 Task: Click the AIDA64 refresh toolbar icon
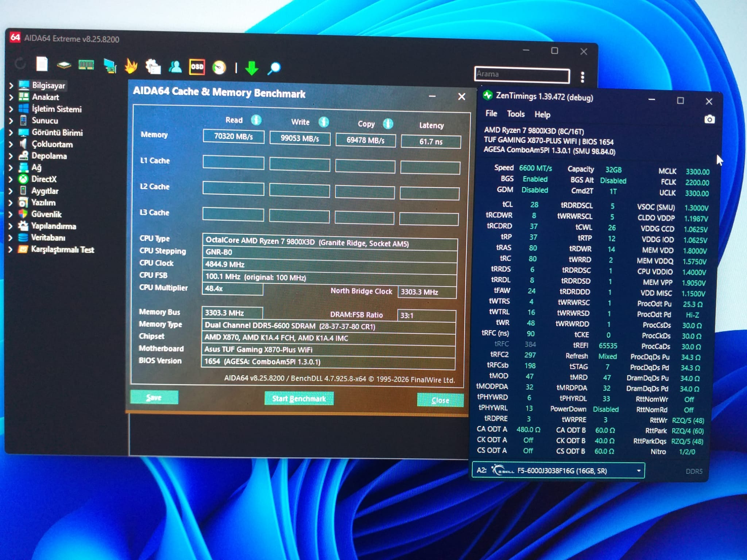pos(20,64)
